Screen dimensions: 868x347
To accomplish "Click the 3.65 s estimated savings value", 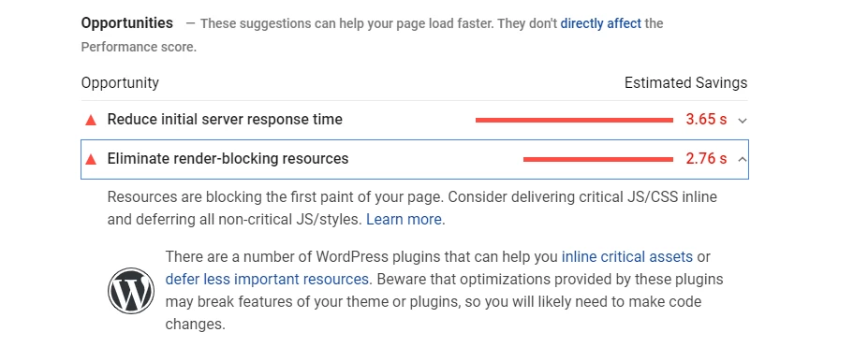I will coord(706,120).
